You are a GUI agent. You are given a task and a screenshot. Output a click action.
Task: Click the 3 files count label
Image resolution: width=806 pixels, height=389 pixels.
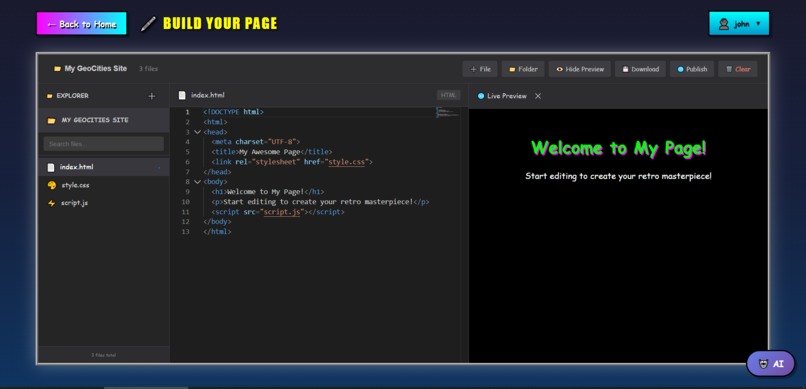coord(149,69)
